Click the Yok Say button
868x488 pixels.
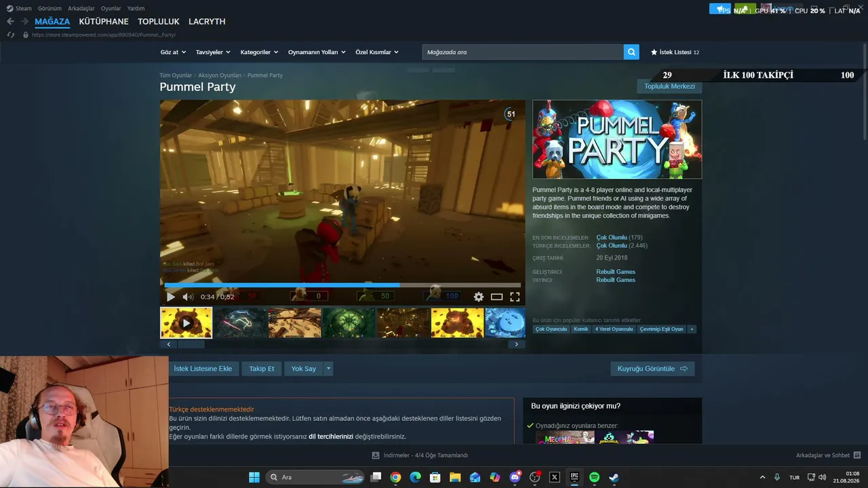[x=304, y=369]
